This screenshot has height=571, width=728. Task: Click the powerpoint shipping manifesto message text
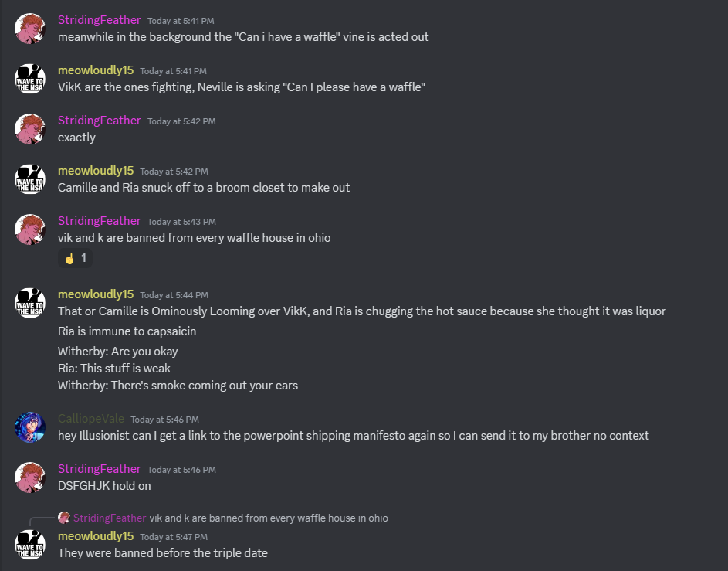353,435
